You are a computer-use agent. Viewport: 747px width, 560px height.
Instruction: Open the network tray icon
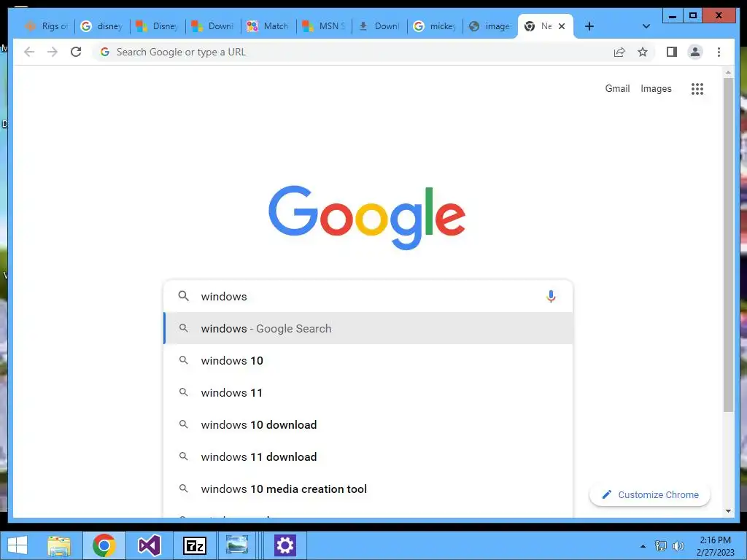pos(661,546)
